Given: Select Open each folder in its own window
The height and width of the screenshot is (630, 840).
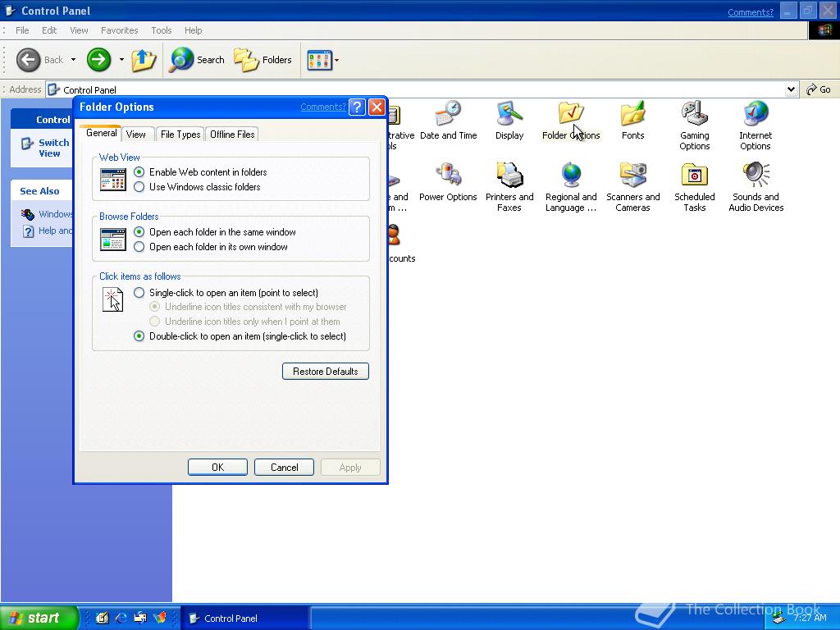Looking at the screenshot, I should [139, 247].
